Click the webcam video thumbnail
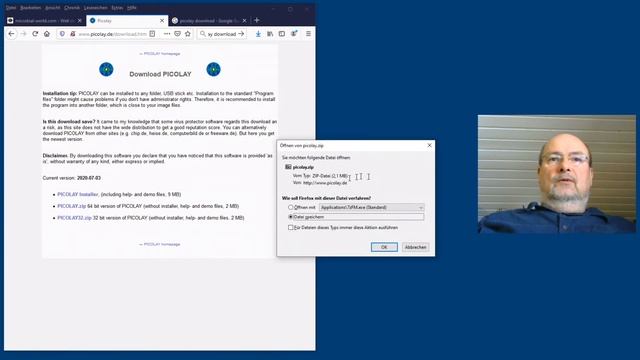The width and height of the screenshot is (640, 360). pos(557,174)
